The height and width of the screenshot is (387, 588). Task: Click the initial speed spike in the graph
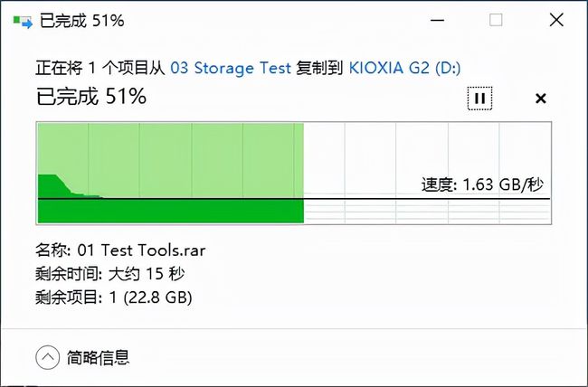pyautogui.click(x=48, y=185)
